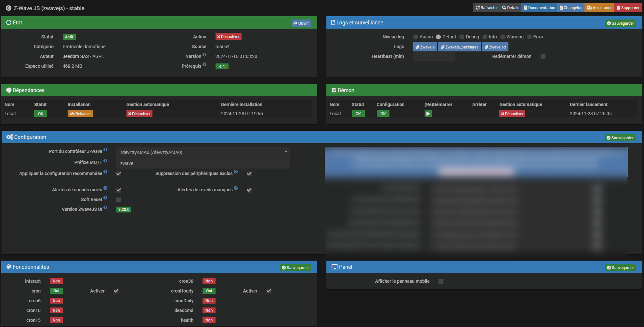Show help for Soft Reset
Viewport: 644px width, 327px height.
(x=105, y=198)
